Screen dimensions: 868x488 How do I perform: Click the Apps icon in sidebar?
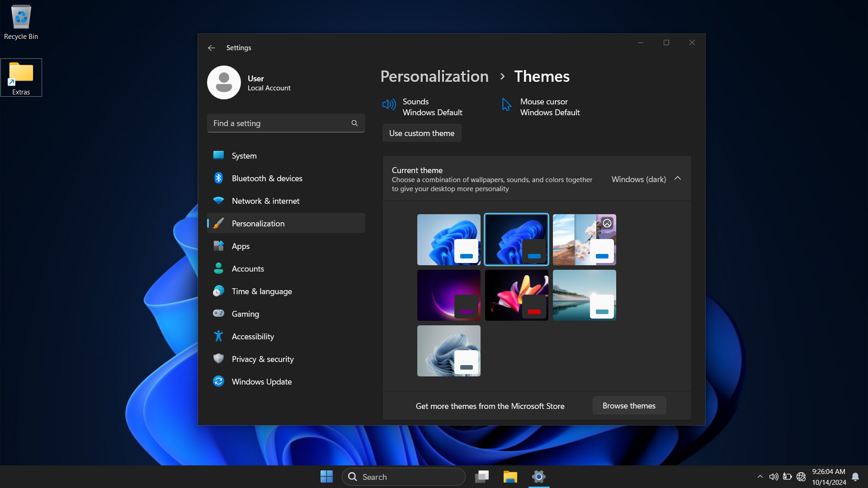point(218,246)
